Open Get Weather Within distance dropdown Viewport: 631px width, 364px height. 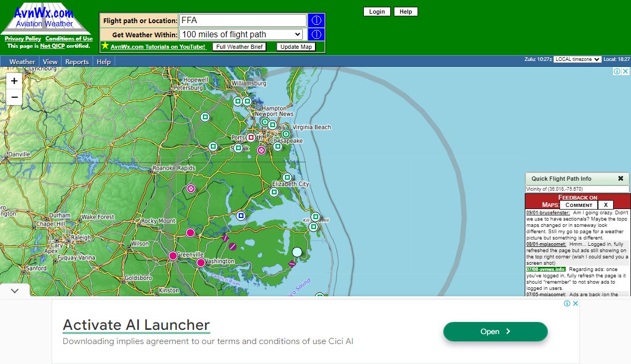241,35
